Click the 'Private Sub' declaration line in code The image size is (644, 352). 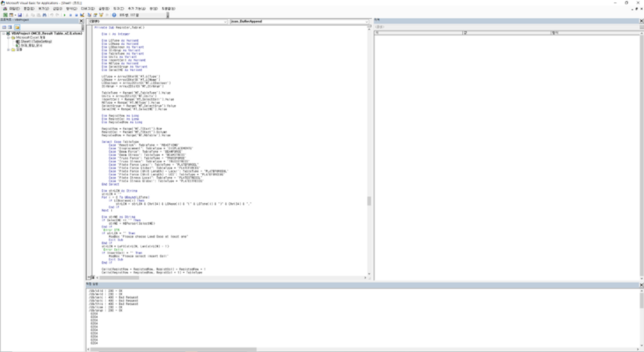coord(119,28)
